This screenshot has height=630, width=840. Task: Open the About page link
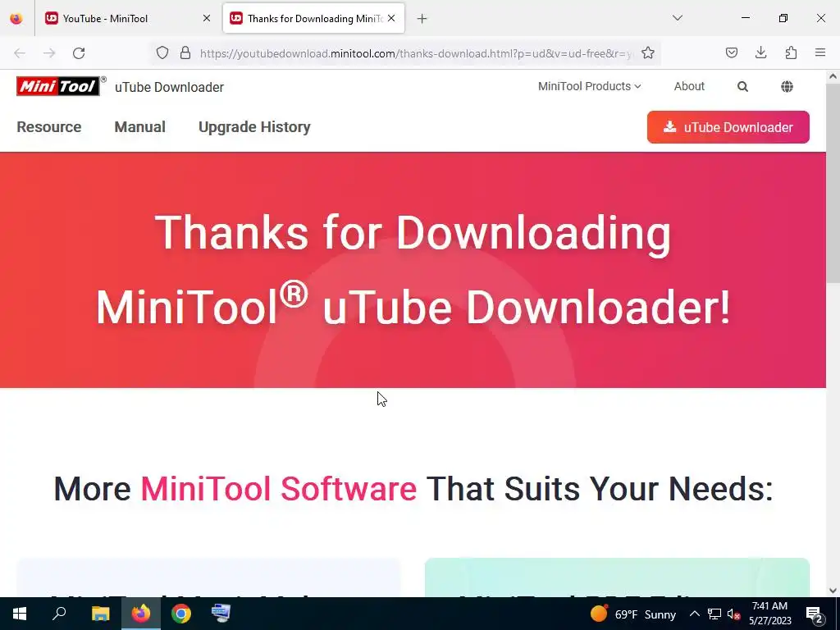689,86
